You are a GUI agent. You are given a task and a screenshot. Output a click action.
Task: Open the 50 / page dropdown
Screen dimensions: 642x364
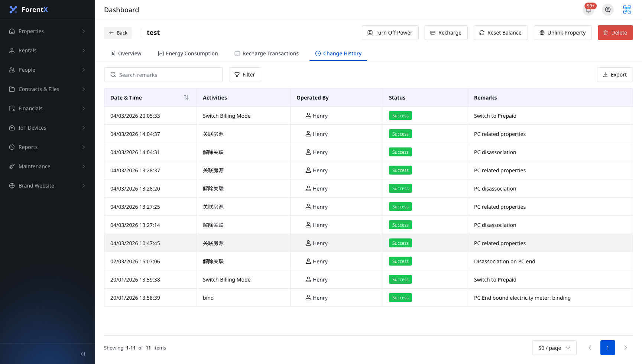pos(554,348)
